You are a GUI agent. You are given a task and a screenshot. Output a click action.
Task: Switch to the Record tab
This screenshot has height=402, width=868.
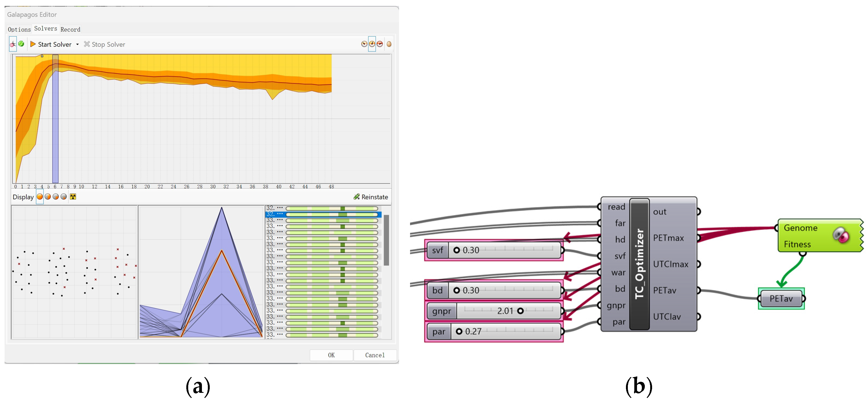(x=70, y=29)
